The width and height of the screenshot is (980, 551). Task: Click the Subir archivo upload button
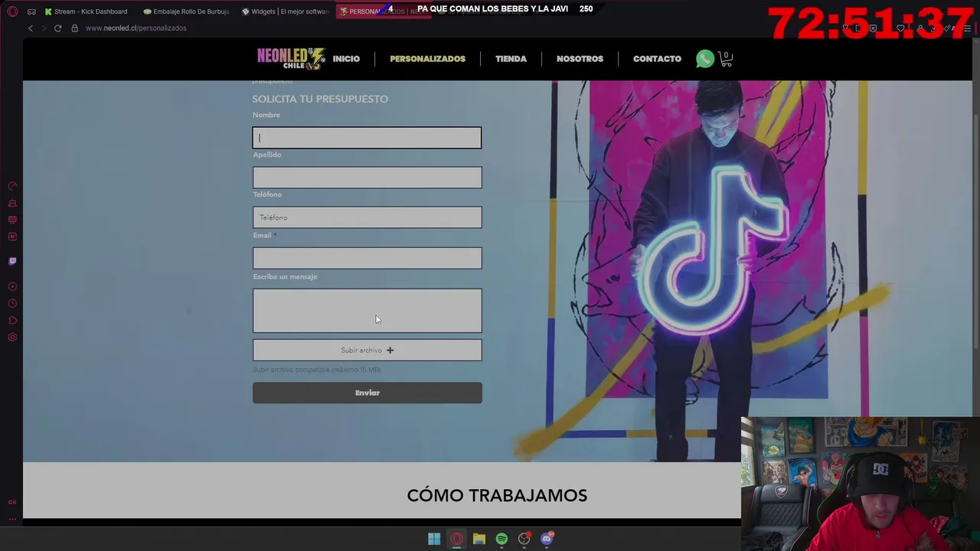367,350
